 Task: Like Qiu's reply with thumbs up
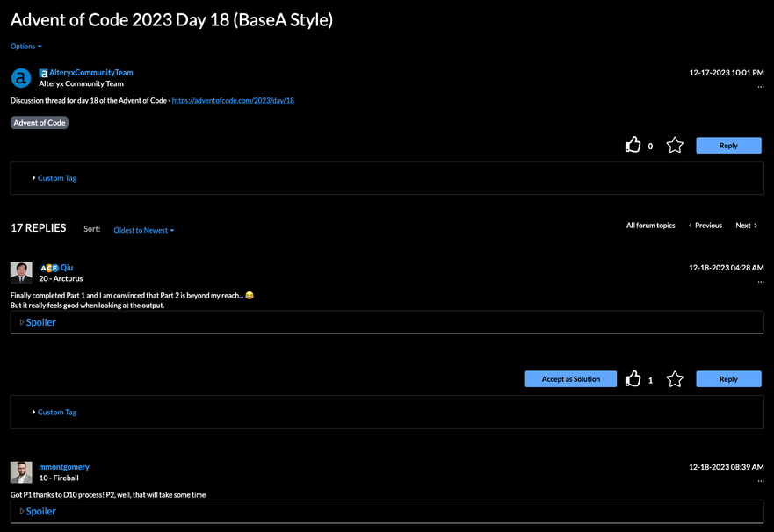click(x=633, y=378)
